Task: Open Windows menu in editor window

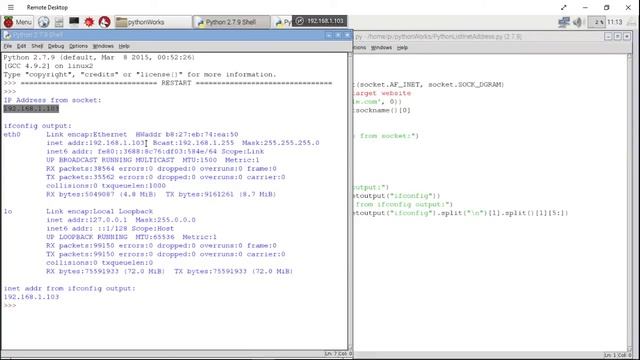Action: [381, 48]
